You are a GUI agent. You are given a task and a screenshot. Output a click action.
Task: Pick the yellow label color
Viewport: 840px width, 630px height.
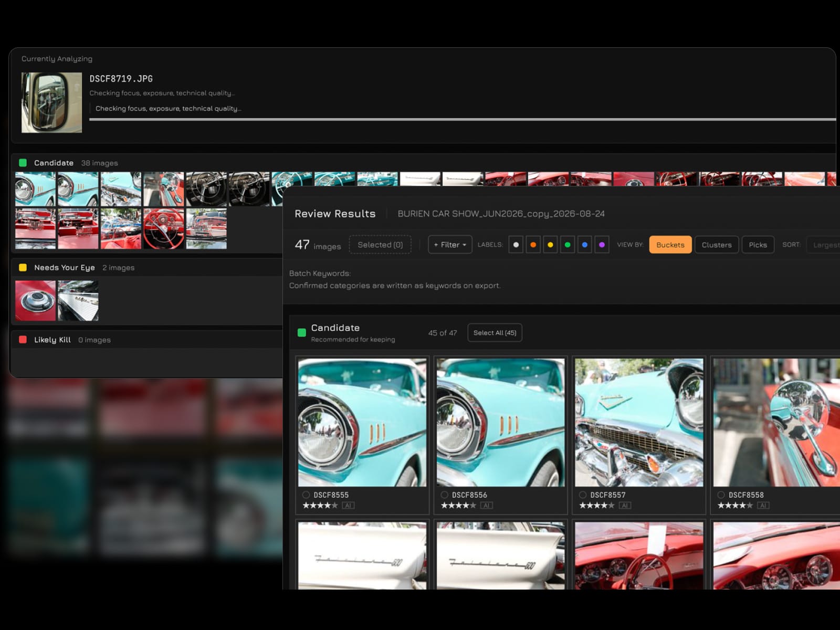point(550,245)
